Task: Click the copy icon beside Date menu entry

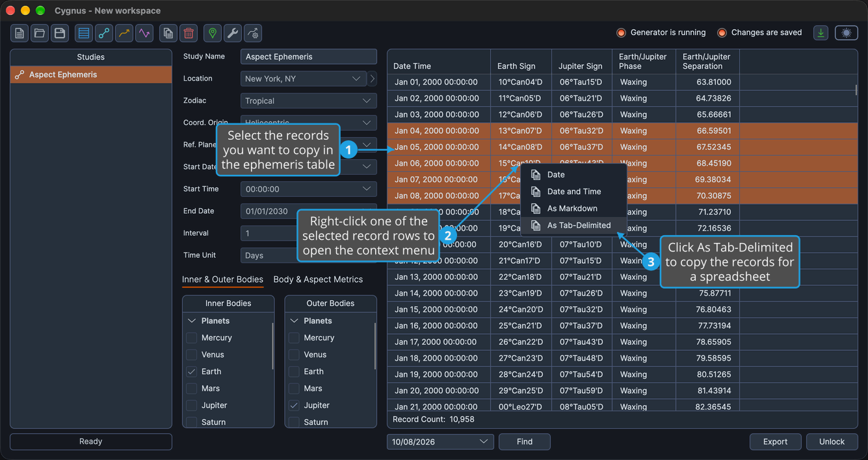Action: pyautogui.click(x=536, y=175)
